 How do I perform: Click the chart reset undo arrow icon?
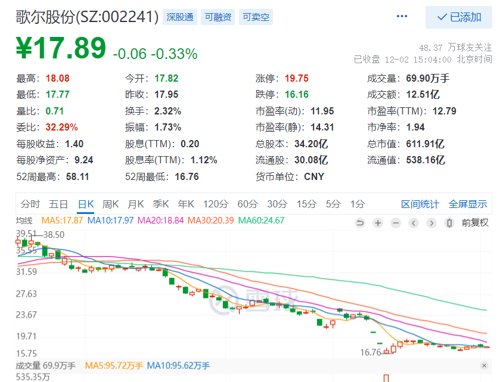[x=360, y=223]
